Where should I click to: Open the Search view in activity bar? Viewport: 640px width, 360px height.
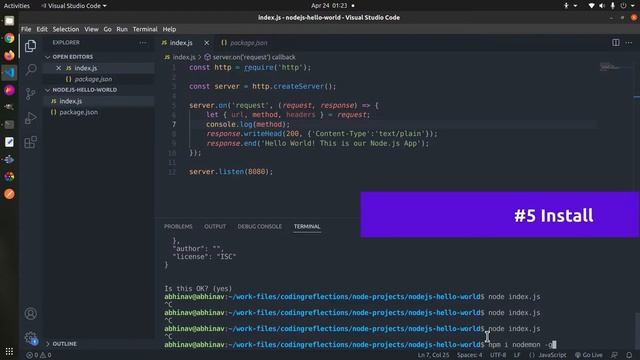click(x=31, y=70)
